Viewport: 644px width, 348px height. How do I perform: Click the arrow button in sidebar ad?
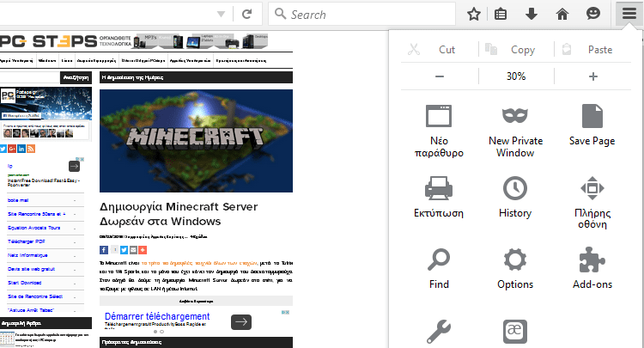coord(75,166)
